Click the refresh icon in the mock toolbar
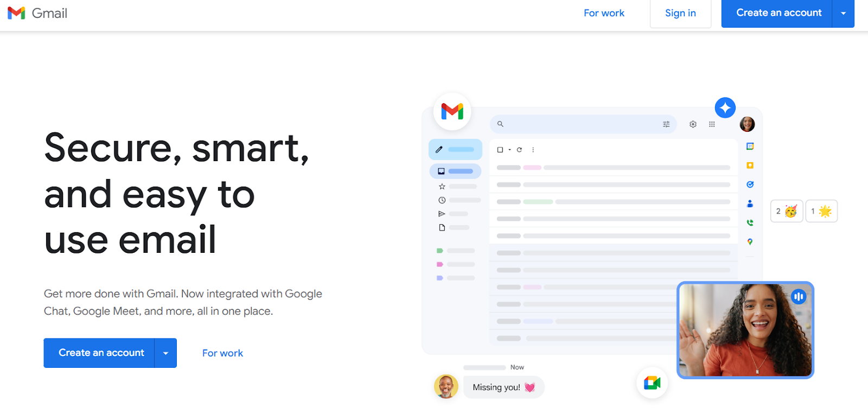This screenshot has height=408, width=868. pos(519,150)
